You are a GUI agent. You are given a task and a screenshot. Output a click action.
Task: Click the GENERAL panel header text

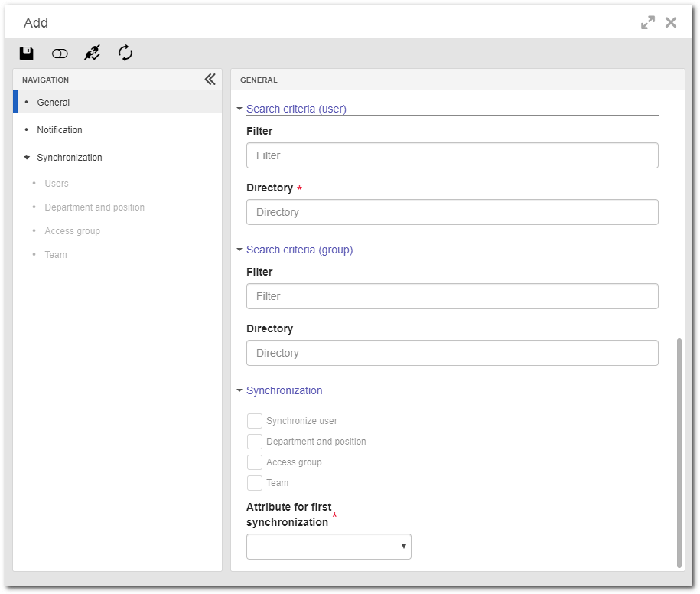pos(259,80)
